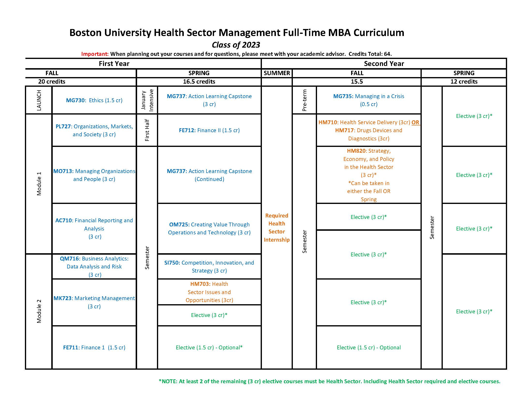This screenshot has width=532, height=411.
Task: Click the 15.5 credits value
Action: pos(357,81)
